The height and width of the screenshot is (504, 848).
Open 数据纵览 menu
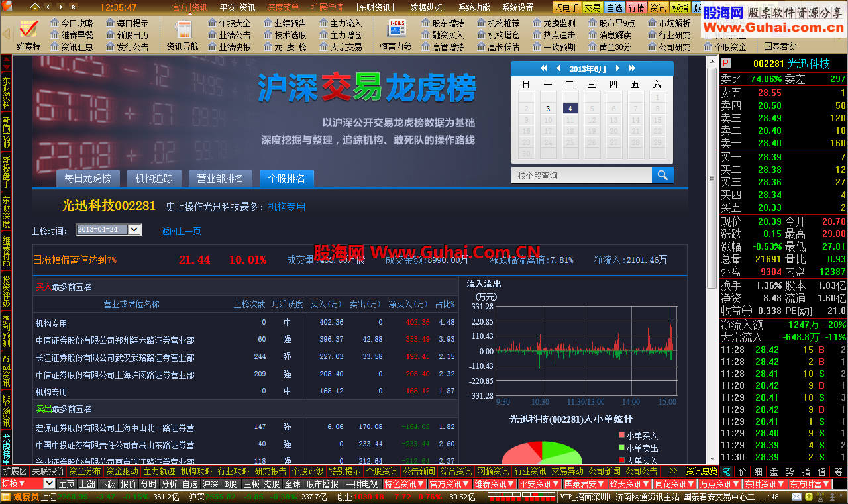tap(427, 7)
